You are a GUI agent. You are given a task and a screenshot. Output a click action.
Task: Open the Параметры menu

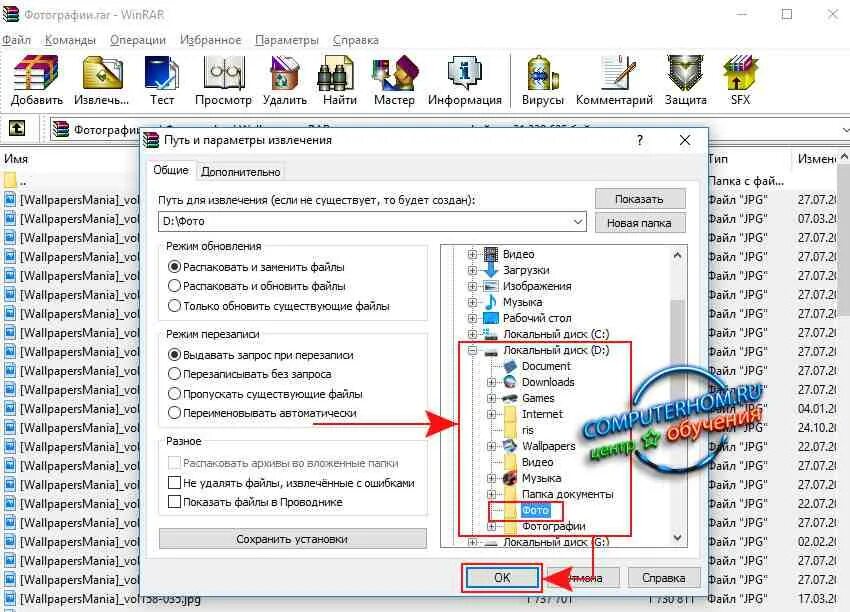(287, 40)
